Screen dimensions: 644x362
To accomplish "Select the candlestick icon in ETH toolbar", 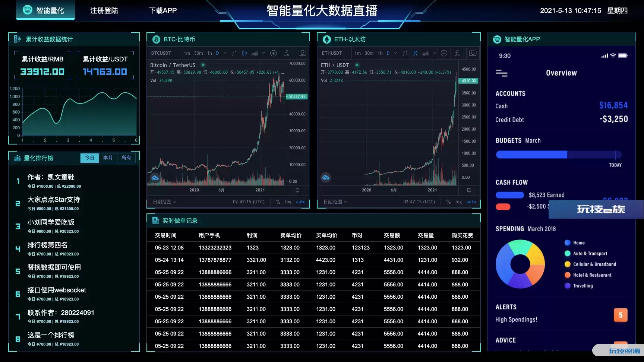I will pyautogui.click(x=415, y=53).
